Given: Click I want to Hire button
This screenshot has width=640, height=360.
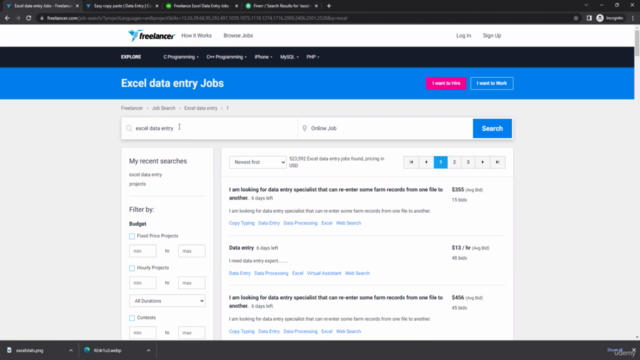Looking at the screenshot, I should pos(446,83).
